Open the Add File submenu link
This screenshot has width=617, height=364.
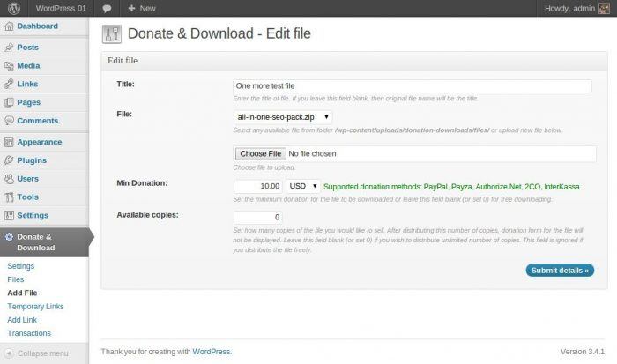22,293
